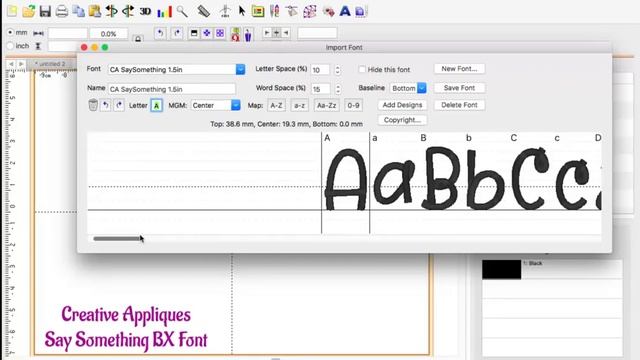Select the first mirror/flip icon
The image size is (640, 360).
tap(111, 11)
